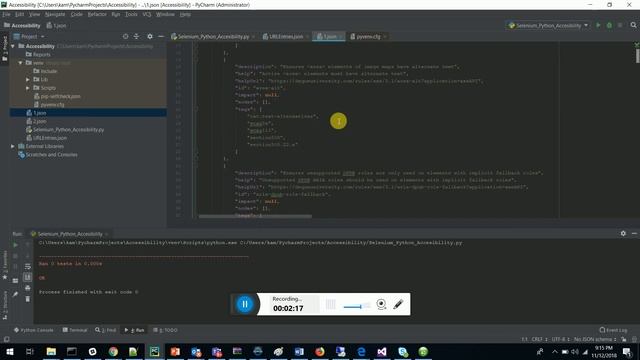Open Visual Studio from taskbar

[382, 351]
